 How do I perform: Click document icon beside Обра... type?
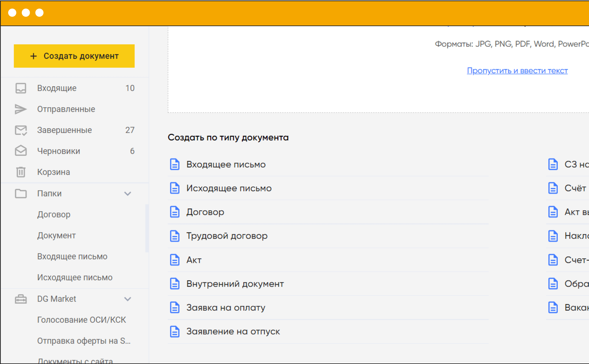[553, 284]
